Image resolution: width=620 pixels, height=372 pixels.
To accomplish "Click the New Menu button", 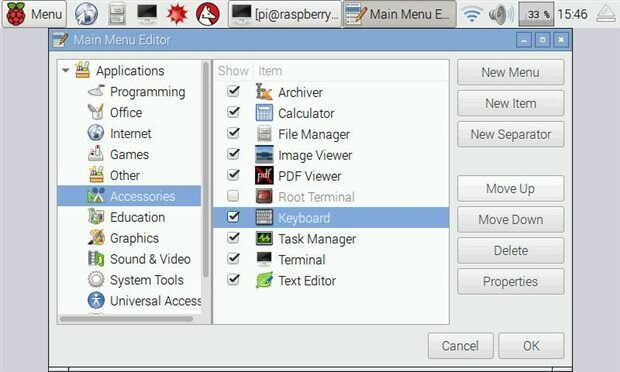I will (x=510, y=72).
